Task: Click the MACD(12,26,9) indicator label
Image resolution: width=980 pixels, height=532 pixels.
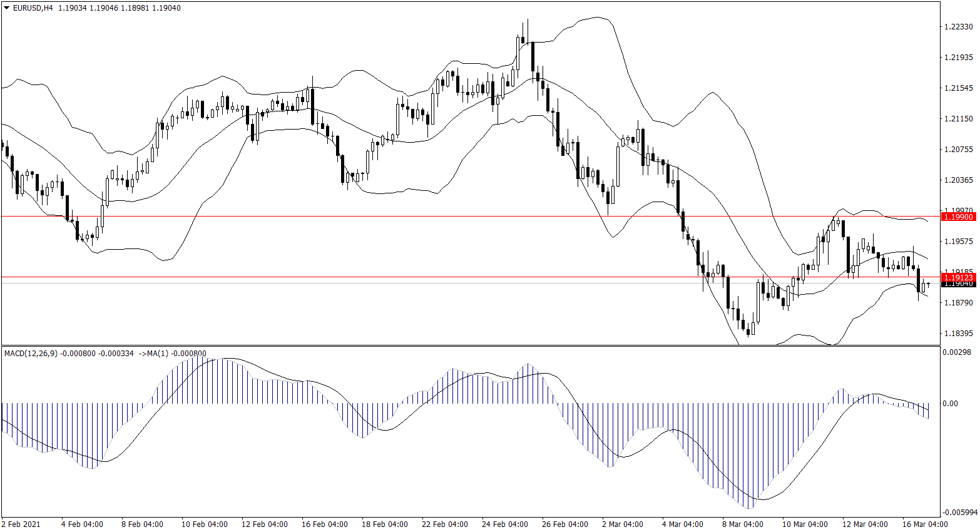Action: 31,354
